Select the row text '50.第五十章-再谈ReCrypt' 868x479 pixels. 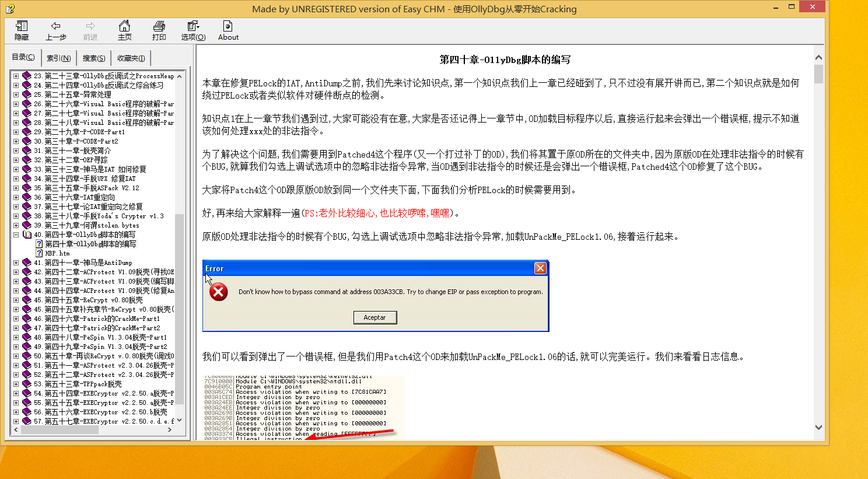click(x=104, y=356)
